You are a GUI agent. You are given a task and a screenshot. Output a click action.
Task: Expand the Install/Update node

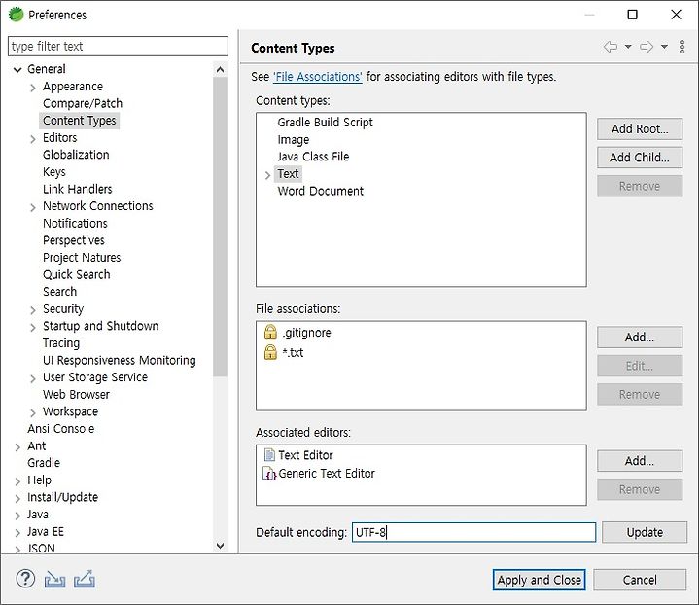coord(17,498)
